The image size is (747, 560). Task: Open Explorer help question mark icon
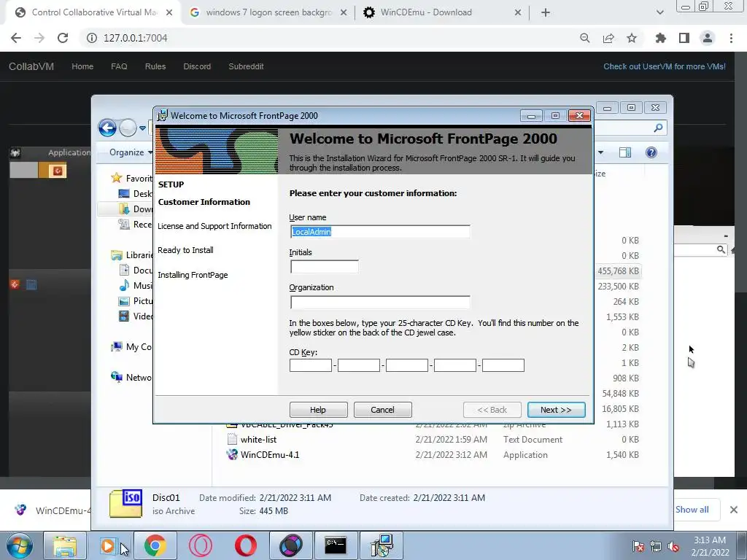click(651, 152)
